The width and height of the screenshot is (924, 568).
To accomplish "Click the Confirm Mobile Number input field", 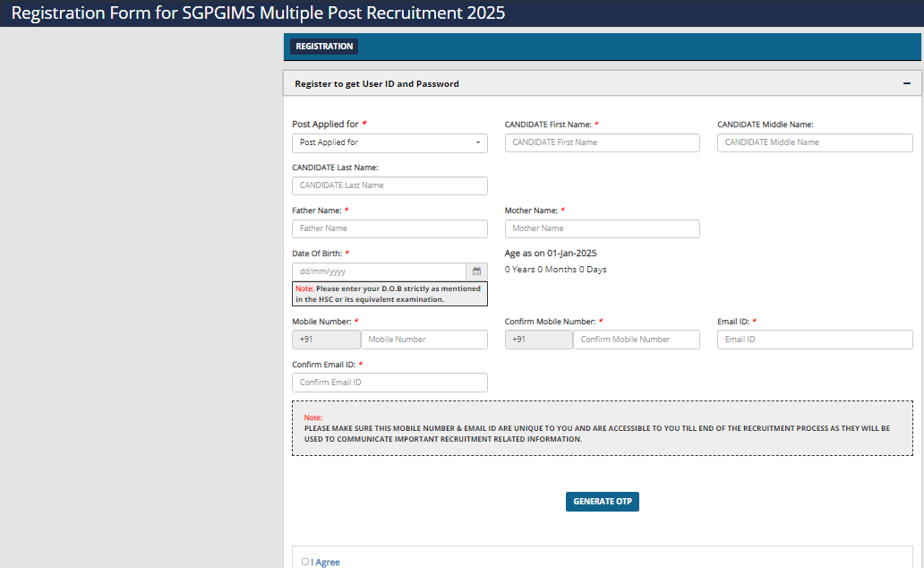I will pos(637,340).
